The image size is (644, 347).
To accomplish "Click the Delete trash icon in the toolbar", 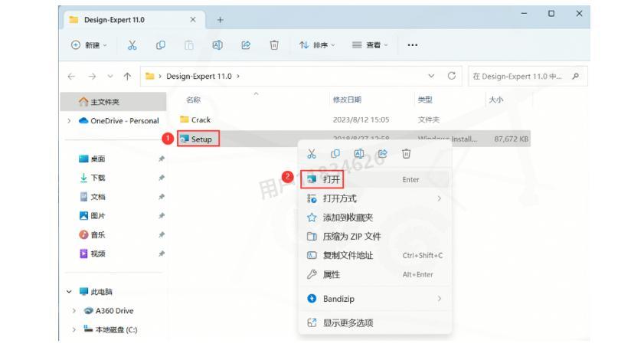I will [274, 45].
